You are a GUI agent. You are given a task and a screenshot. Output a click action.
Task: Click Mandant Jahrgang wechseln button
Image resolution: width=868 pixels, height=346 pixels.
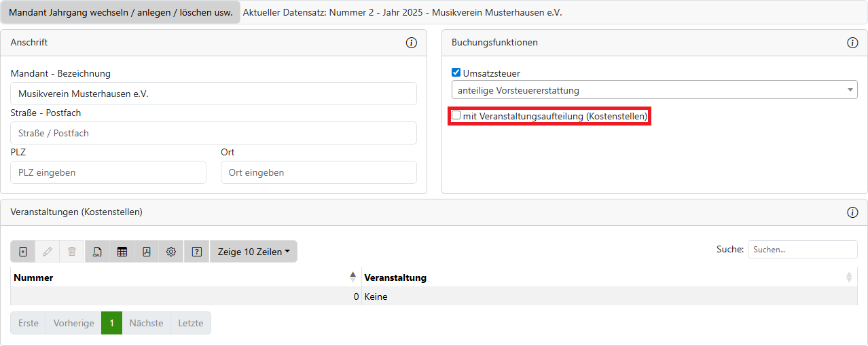pyautogui.click(x=121, y=12)
